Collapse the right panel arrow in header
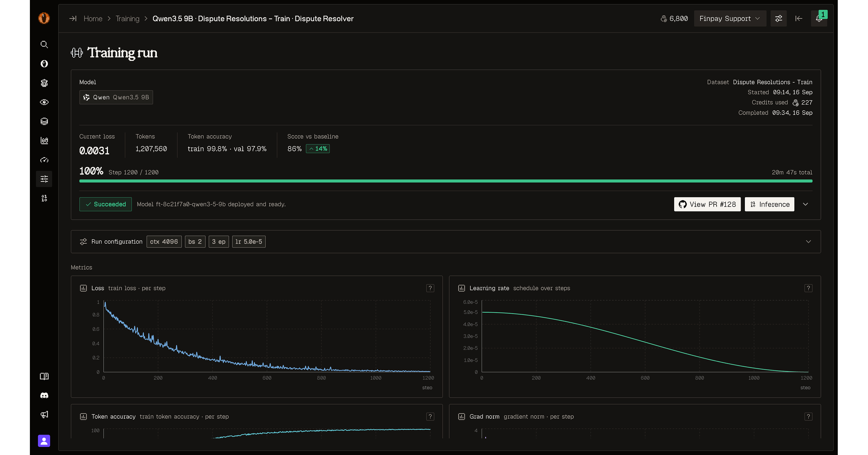Screen dimensions: 868x455 click(x=799, y=19)
